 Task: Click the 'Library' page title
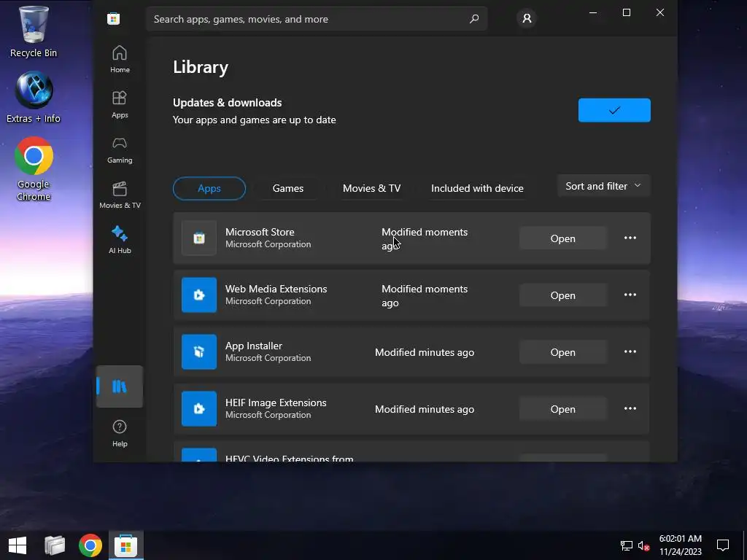tap(201, 67)
